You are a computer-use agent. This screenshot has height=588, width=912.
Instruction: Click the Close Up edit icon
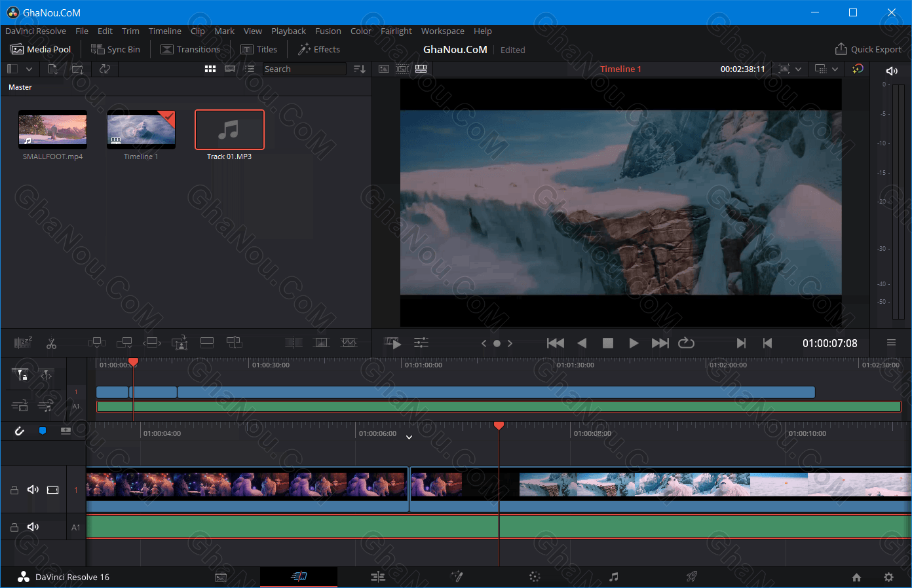[180, 342]
